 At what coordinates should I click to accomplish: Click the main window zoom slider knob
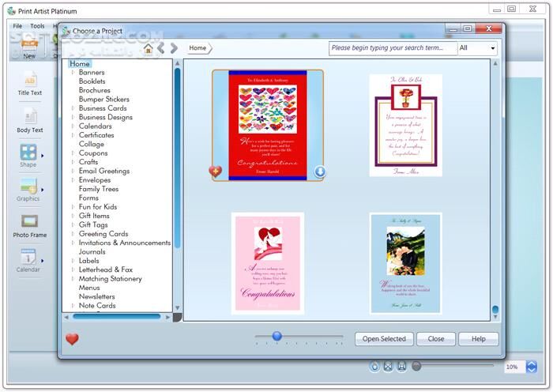416,366
